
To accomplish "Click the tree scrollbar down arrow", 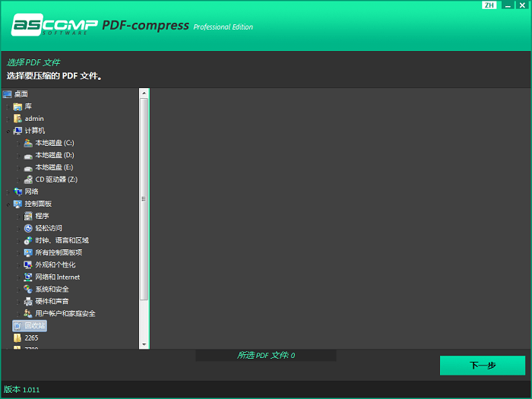I will pos(144,344).
